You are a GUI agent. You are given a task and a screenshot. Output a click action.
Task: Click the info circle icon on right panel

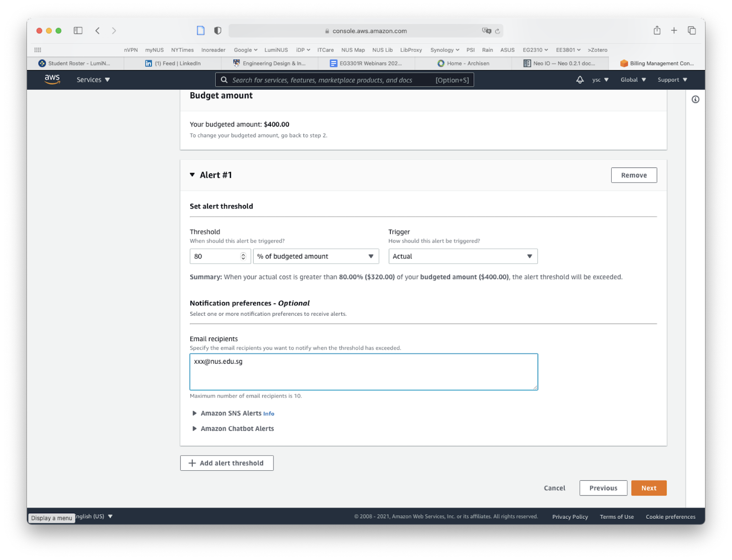695,99
